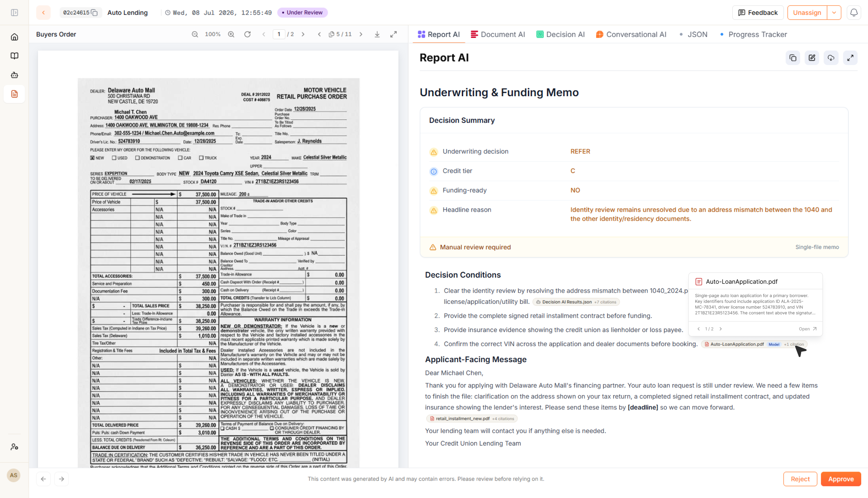This screenshot has height=498, width=868.
Task: Download the Buyers Order document
Action: pyautogui.click(x=377, y=34)
